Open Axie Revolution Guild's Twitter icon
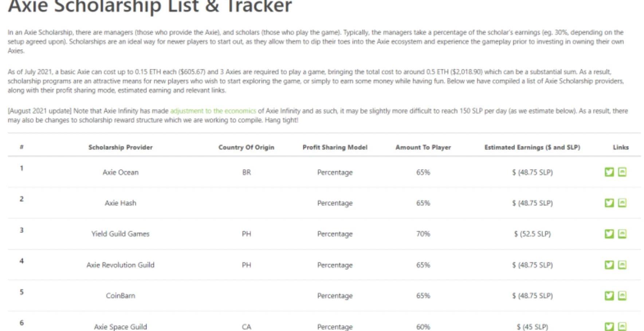This screenshot has width=644, height=331. (x=609, y=265)
